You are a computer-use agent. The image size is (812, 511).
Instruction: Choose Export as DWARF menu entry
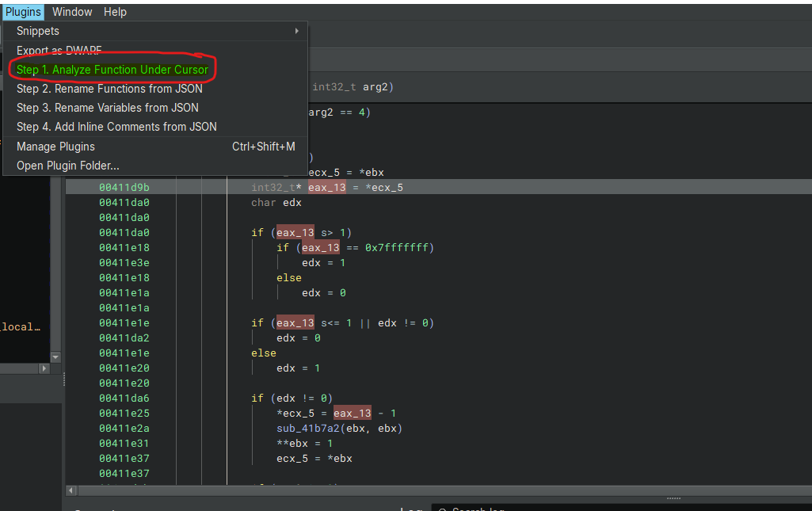coord(59,51)
